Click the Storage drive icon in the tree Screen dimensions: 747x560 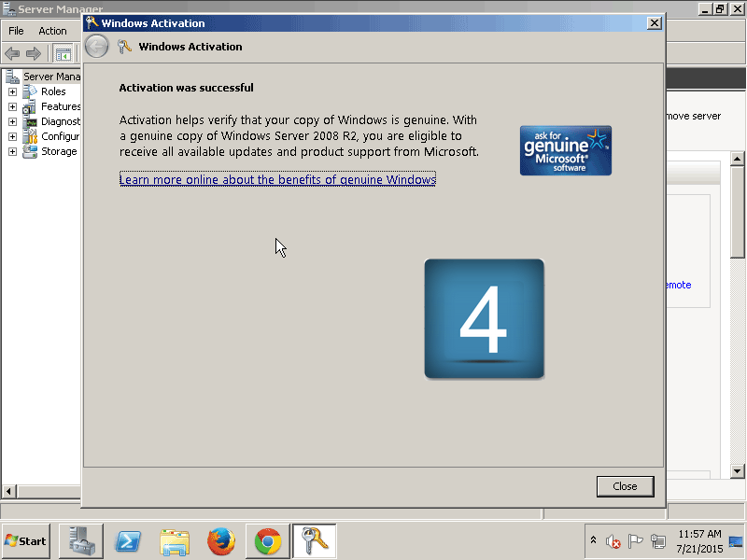pos(30,151)
